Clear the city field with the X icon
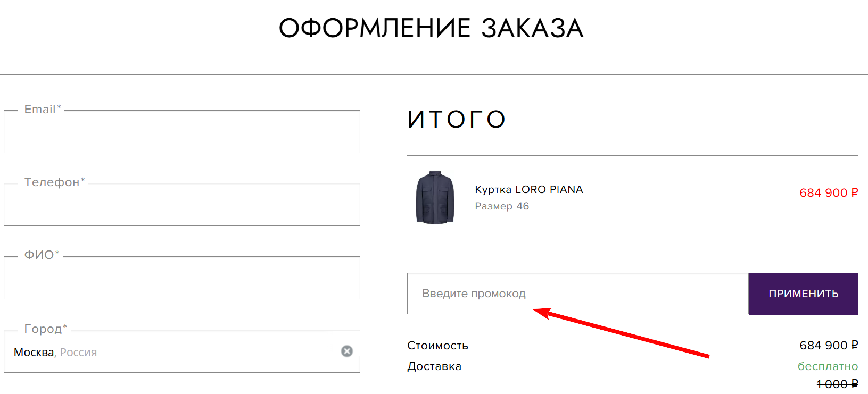868x394 pixels. click(347, 351)
